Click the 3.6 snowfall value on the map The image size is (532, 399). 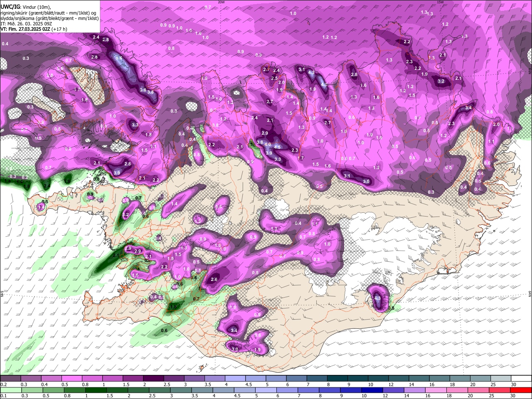click(366, 182)
